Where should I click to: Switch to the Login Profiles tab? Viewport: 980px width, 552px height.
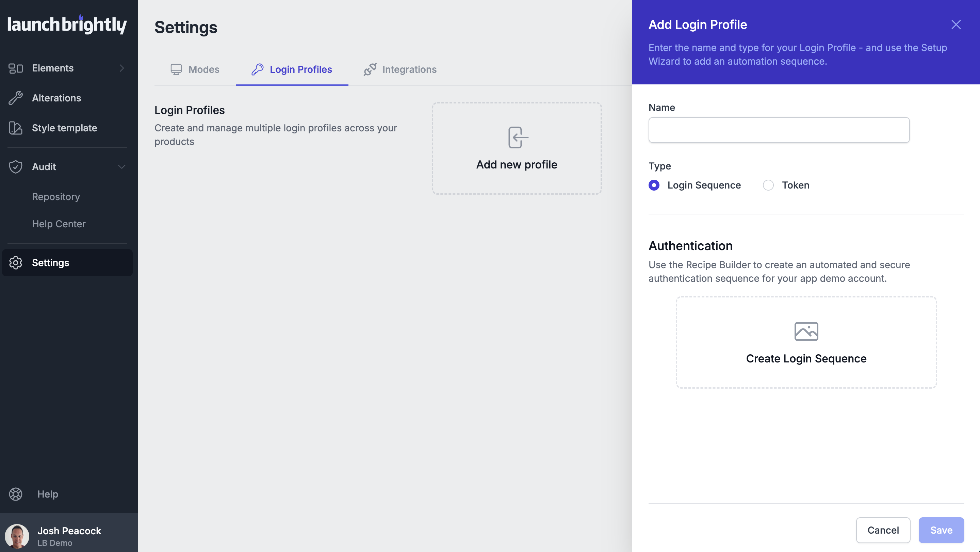pyautogui.click(x=292, y=69)
